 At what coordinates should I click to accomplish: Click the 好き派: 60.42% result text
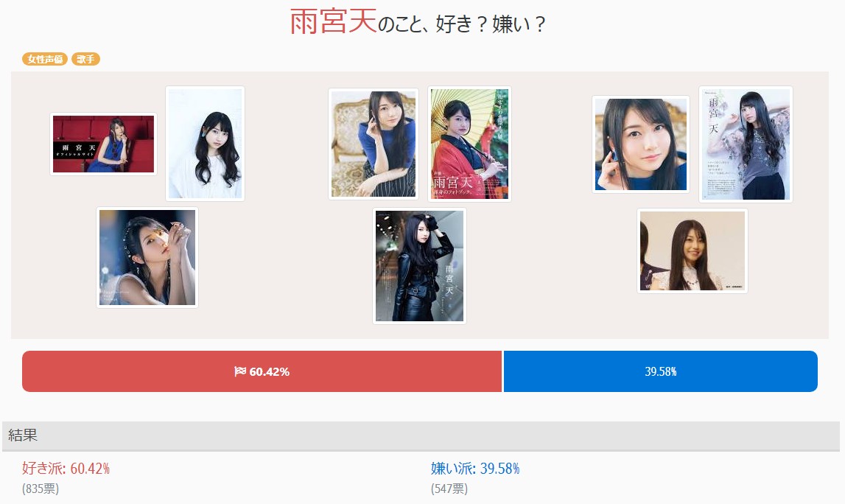[66, 469]
